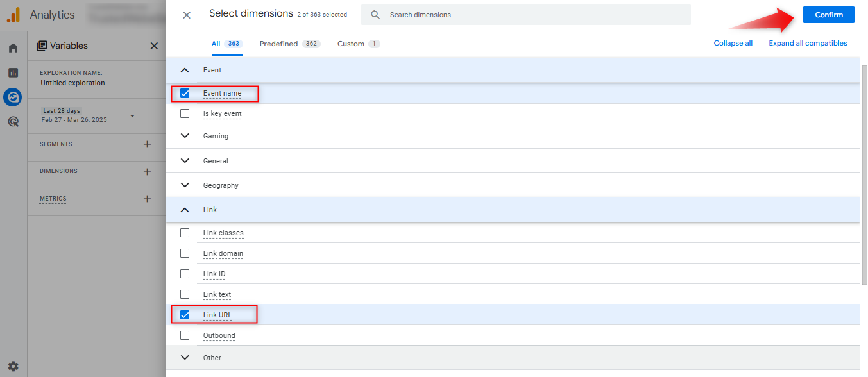
Task: Click the Event name label
Action: click(222, 94)
